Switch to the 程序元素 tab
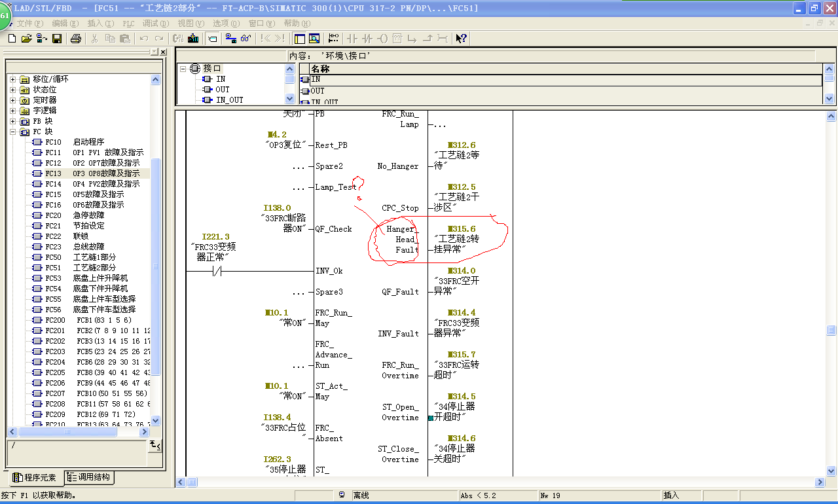 [34, 478]
